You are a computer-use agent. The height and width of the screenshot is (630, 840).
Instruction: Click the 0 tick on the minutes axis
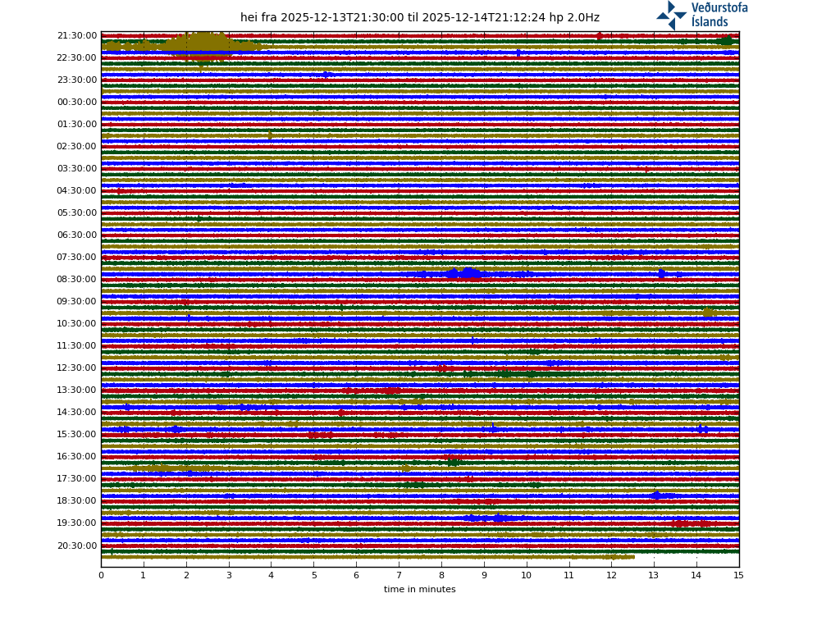pos(101,576)
